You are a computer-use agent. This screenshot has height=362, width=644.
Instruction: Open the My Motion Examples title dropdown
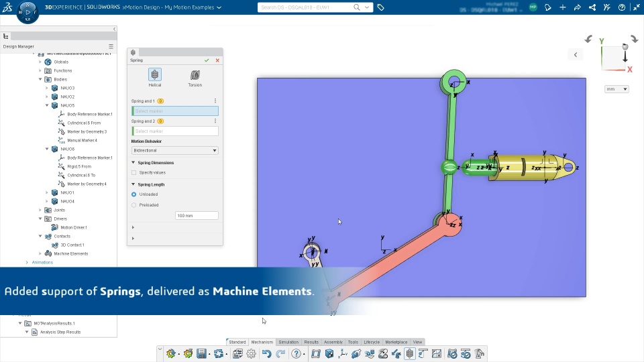[219, 7]
